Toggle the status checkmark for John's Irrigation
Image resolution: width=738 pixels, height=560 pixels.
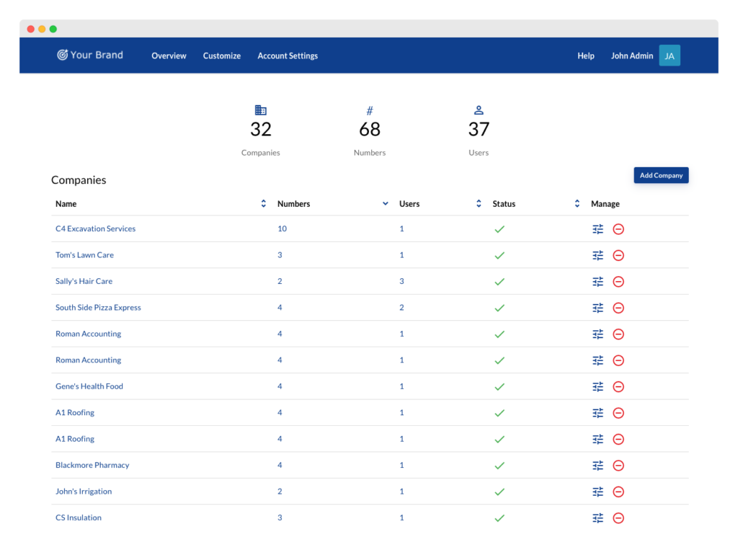[x=499, y=492]
